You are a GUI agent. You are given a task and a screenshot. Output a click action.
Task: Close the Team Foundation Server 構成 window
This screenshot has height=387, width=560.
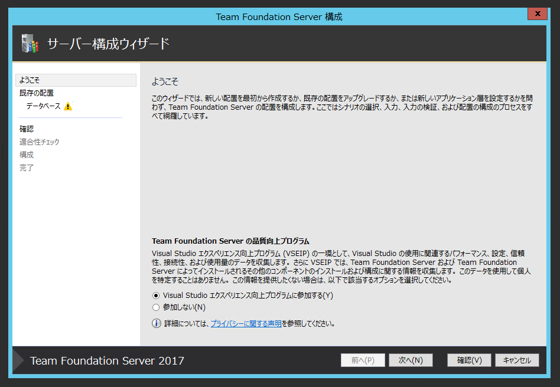[538, 14]
